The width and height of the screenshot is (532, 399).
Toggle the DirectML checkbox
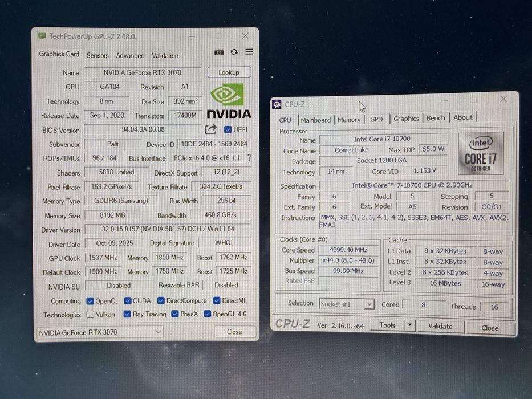(217, 300)
